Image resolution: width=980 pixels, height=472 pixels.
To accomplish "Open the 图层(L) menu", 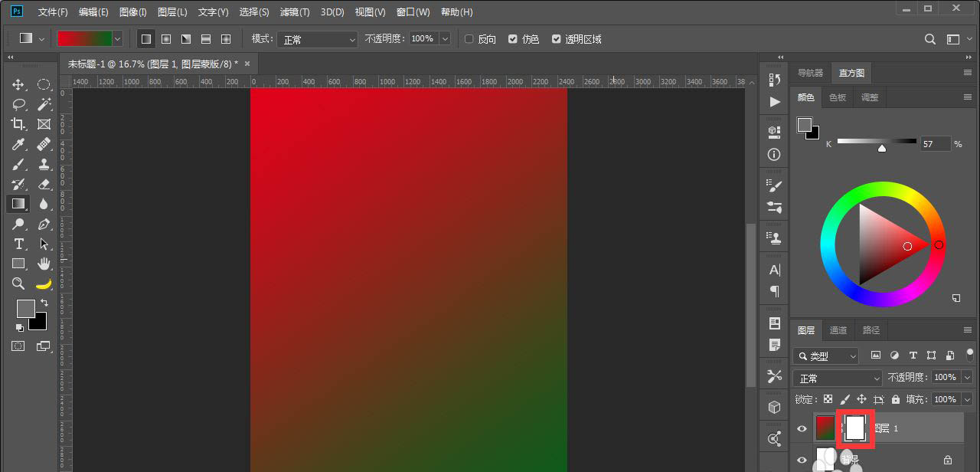I will [172, 12].
